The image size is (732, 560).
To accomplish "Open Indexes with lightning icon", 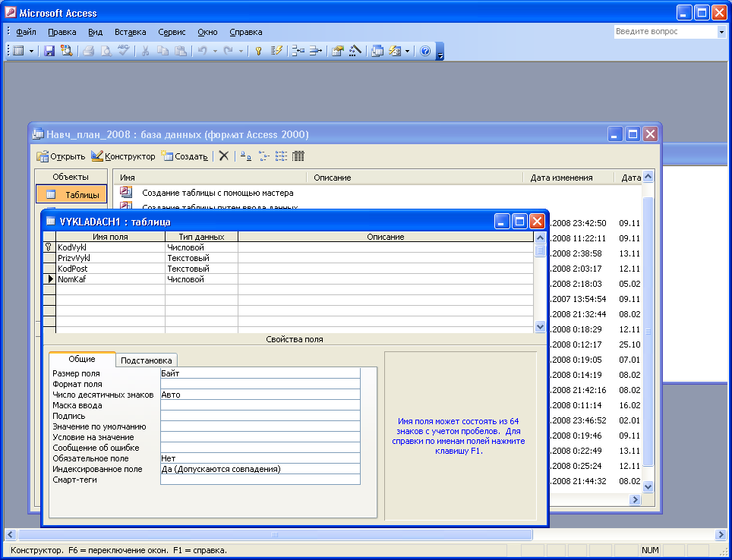I will pos(276,51).
